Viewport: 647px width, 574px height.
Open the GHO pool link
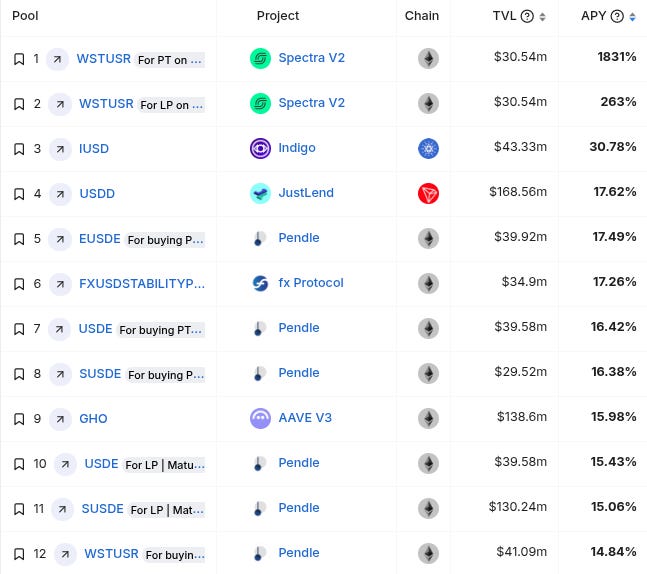point(93,418)
